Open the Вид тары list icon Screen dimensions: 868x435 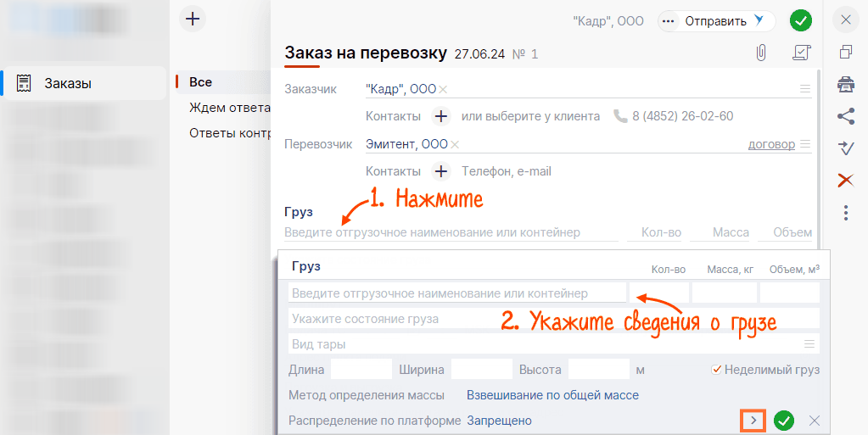(809, 344)
